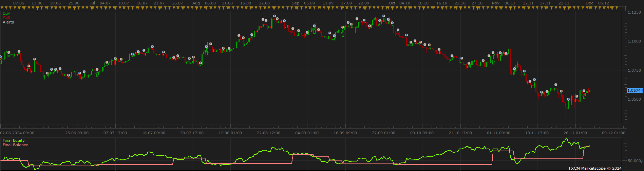Click the 30.07 17:00 bottom axis label
Image resolution: width=644 pixels, height=171 pixels.
(x=192, y=133)
